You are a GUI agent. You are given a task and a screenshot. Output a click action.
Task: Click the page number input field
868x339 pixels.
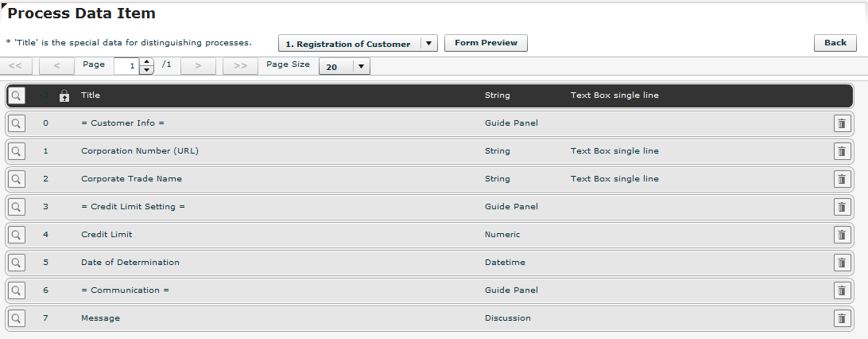click(126, 67)
